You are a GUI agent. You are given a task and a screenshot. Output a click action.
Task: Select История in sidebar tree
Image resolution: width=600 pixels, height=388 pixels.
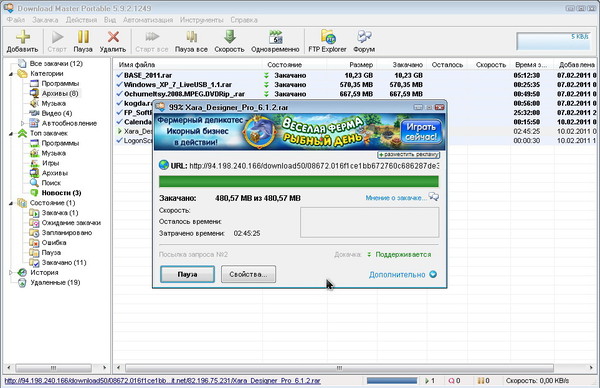click(44, 272)
